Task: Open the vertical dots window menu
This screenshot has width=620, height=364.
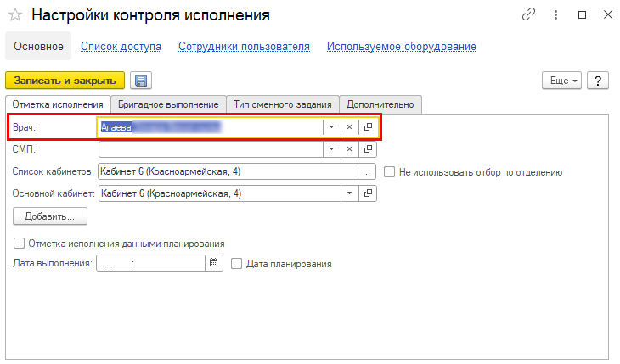Action: [555, 15]
